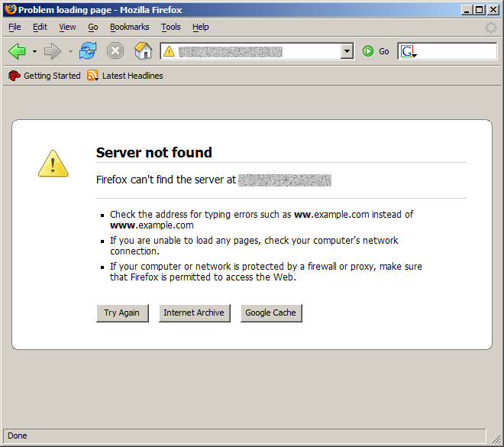
Task: Click the "Firefox can't find the server at" text
Action: [x=166, y=180]
